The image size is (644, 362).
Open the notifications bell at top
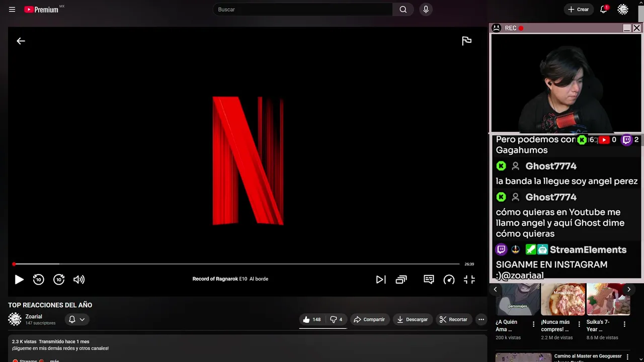(x=604, y=10)
